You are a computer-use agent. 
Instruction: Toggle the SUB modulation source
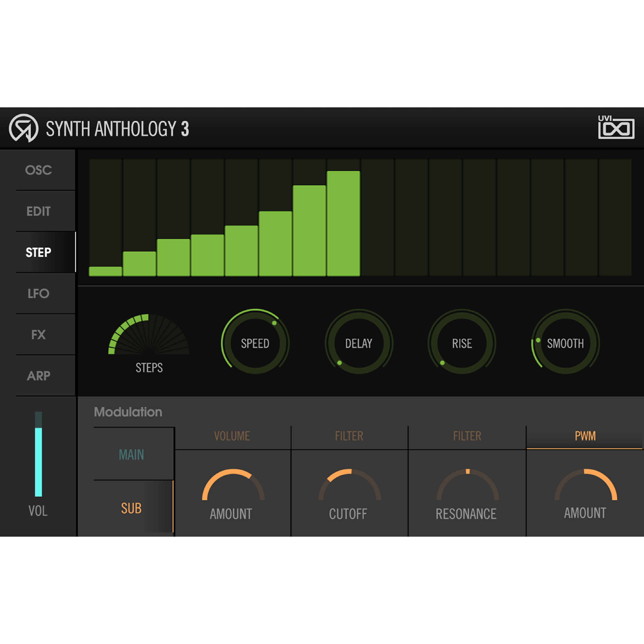[131, 508]
